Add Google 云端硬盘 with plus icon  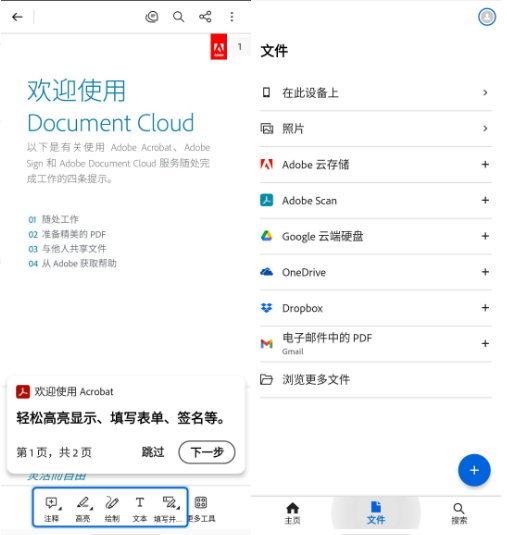[485, 236]
